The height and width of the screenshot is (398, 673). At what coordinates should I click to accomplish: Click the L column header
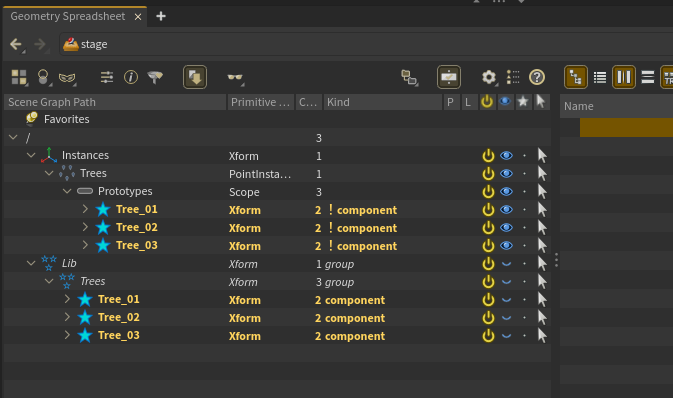[x=469, y=102]
